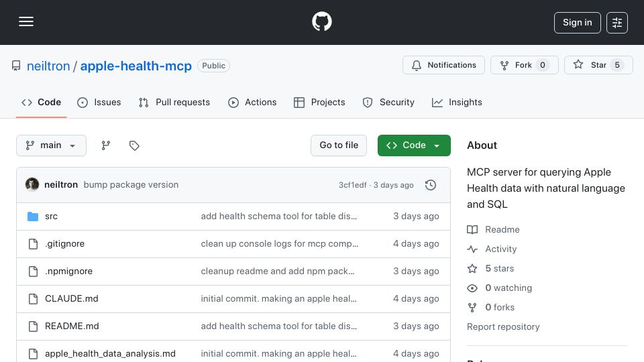Viewport: 644px width, 362px height.
Task: Open 'clean up console logs' commit message
Action: pyautogui.click(x=279, y=244)
